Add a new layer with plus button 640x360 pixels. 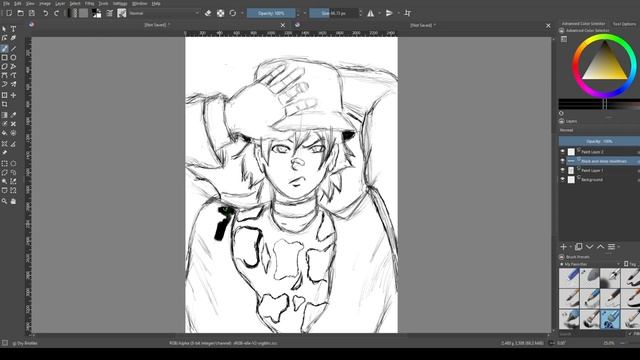563,247
